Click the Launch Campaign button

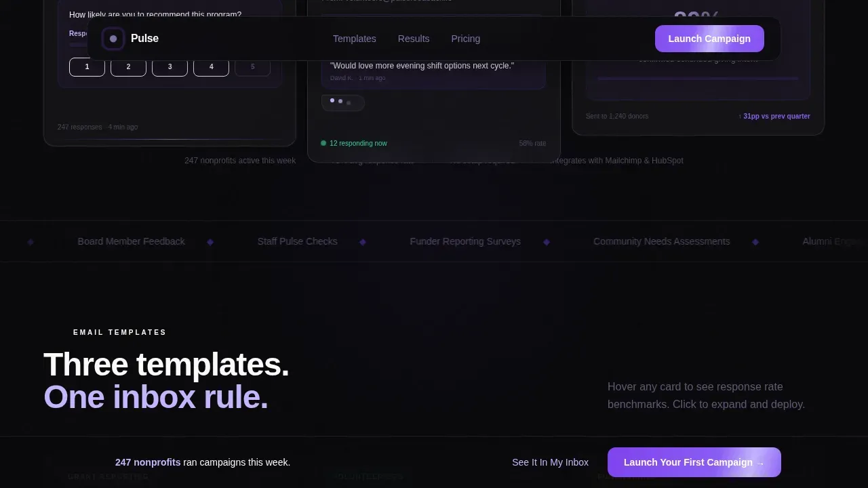(x=709, y=39)
